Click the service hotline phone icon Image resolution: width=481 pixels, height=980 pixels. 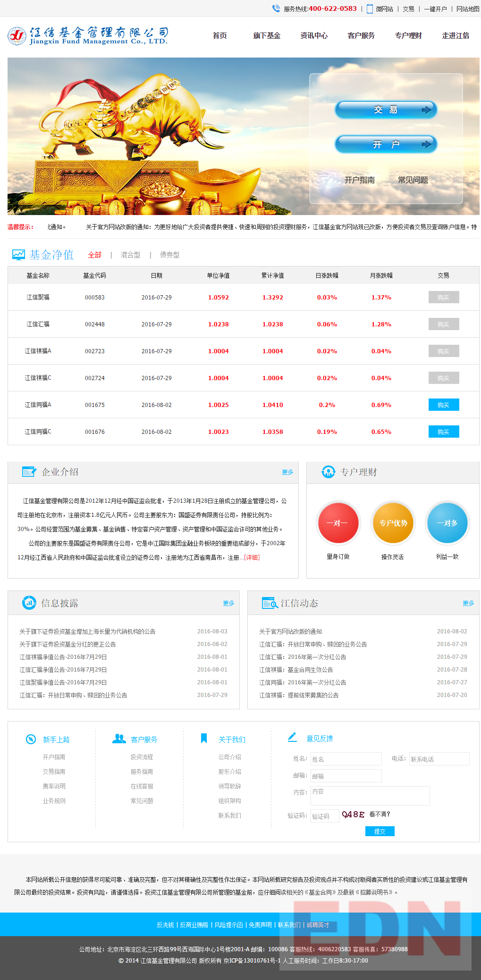pos(276,8)
